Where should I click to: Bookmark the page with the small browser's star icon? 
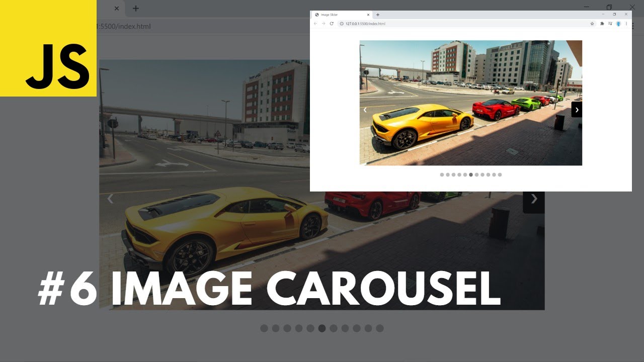(x=592, y=24)
